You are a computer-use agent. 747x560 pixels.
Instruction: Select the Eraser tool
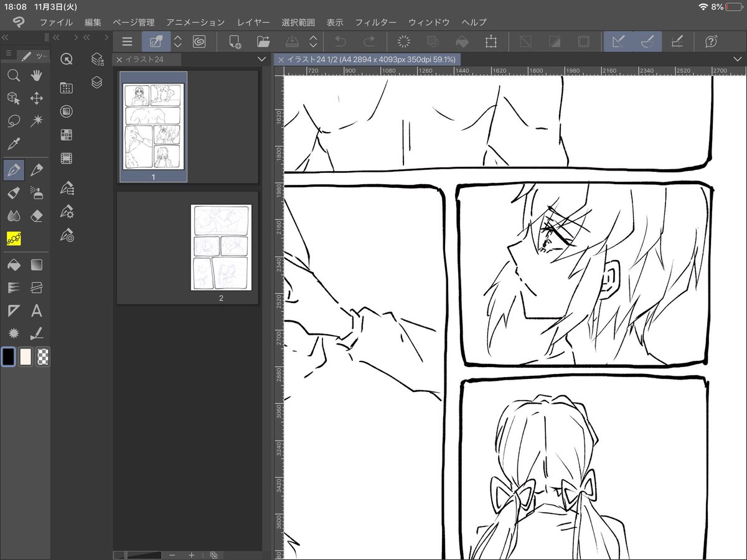tap(37, 215)
